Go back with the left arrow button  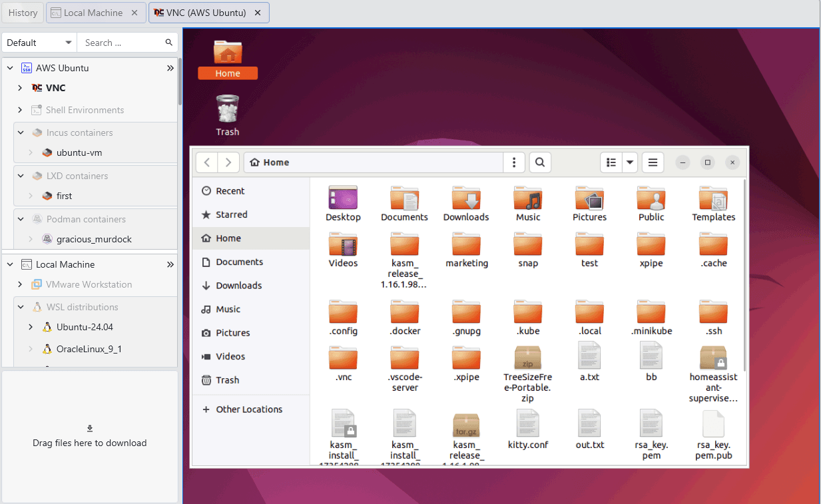pos(207,162)
